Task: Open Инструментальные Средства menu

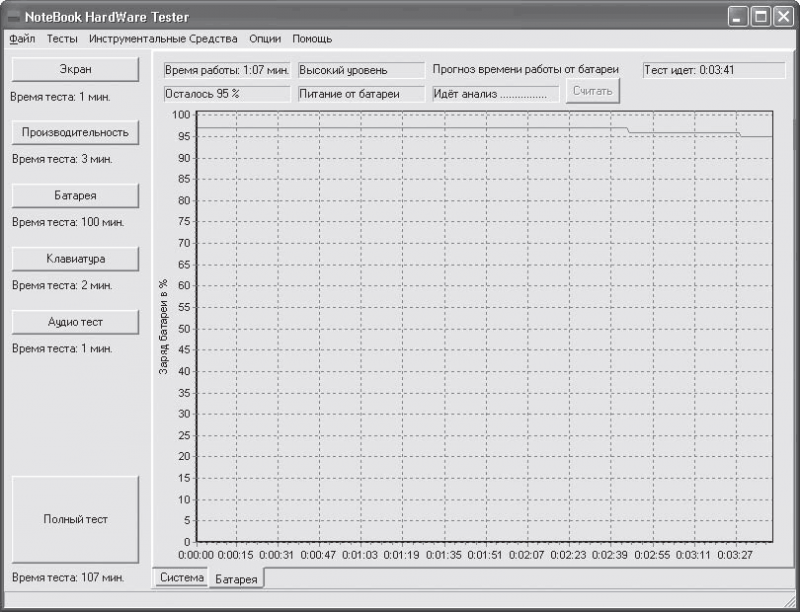Action: 163,39
